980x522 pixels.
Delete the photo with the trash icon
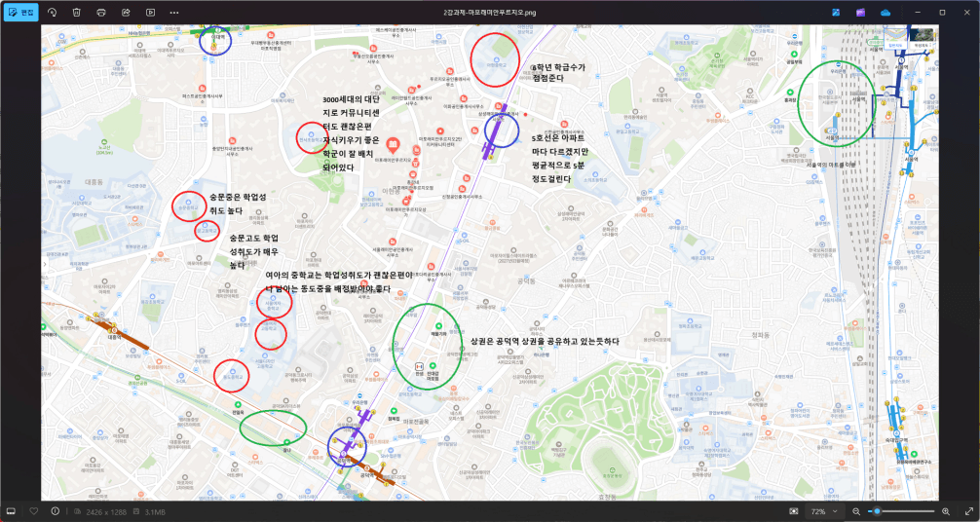[x=76, y=12]
